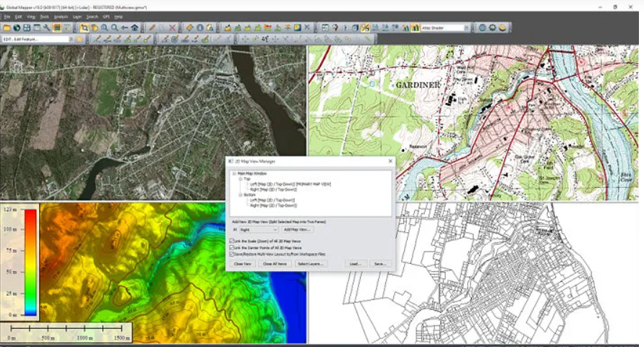Click the GARDINER label on topo map
644x347 pixels.
point(418,85)
